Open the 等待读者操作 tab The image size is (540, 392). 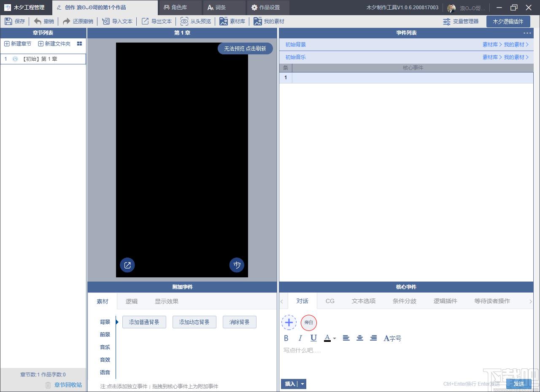[492, 301]
